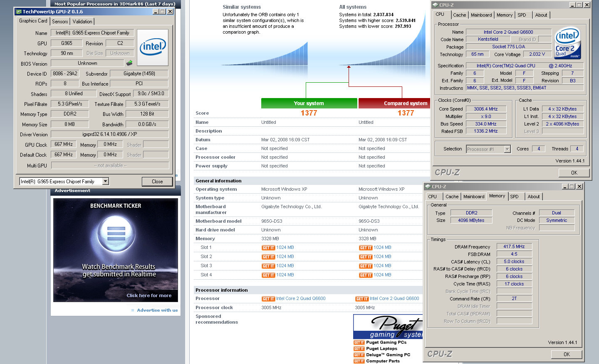The width and height of the screenshot is (599, 364).
Task: Open the GPU selection dropdown in GPU-Z
Action: click(x=106, y=181)
